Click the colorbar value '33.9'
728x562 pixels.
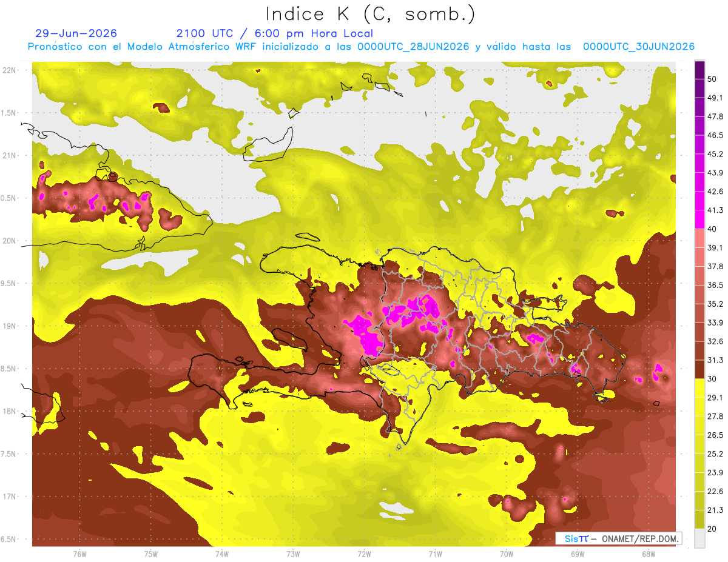click(x=715, y=323)
